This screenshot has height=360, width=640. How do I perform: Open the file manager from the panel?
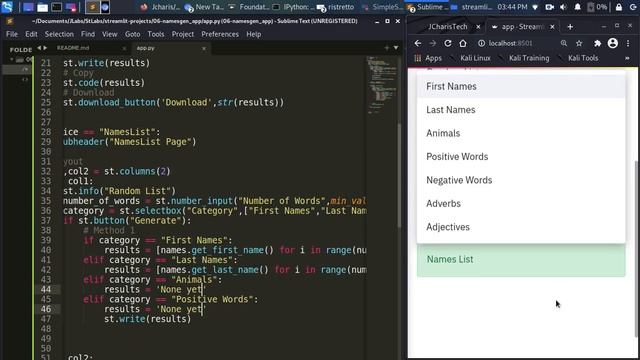point(42,7)
